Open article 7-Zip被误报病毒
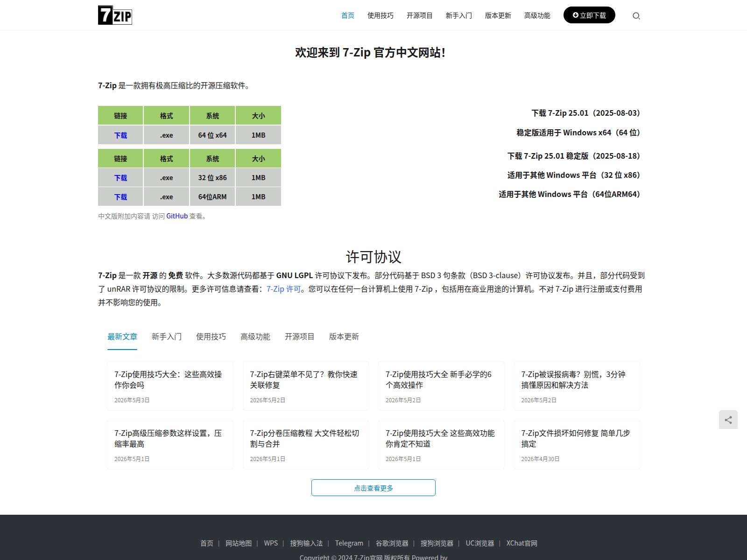This screenshot has height=560, width=747. point(573,379)
